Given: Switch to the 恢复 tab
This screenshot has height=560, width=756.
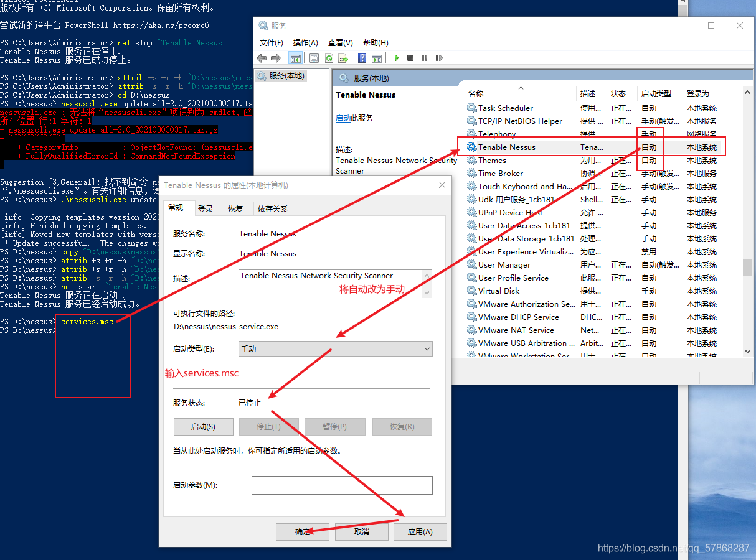Looking at the screenshot, I should [235, 209].
